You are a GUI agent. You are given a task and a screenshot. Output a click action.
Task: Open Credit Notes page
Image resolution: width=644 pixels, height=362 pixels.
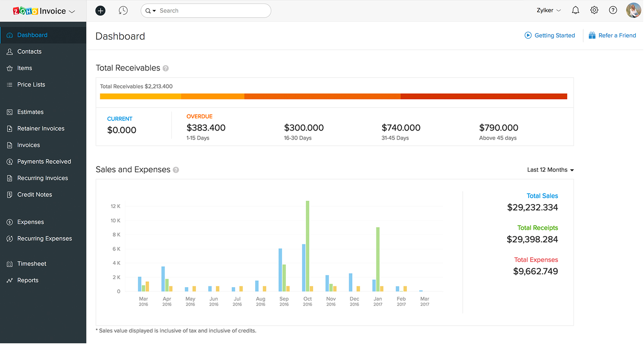35,195
